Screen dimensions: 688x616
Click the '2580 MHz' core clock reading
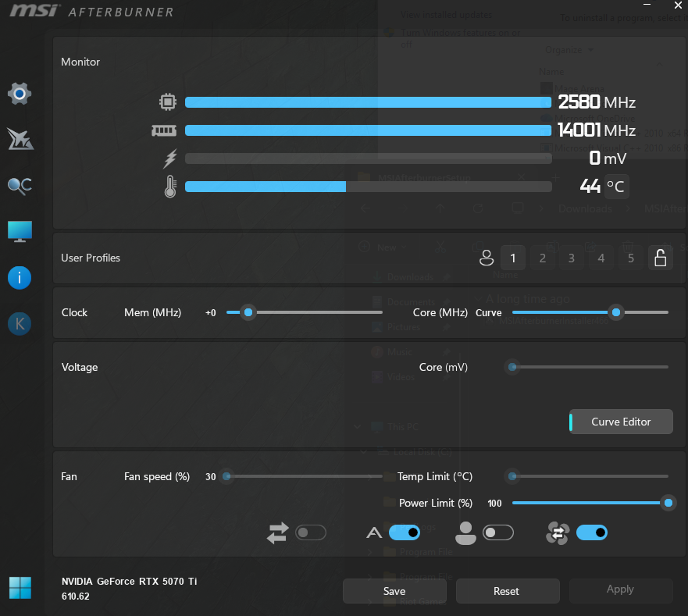click(x=597, y=102)
